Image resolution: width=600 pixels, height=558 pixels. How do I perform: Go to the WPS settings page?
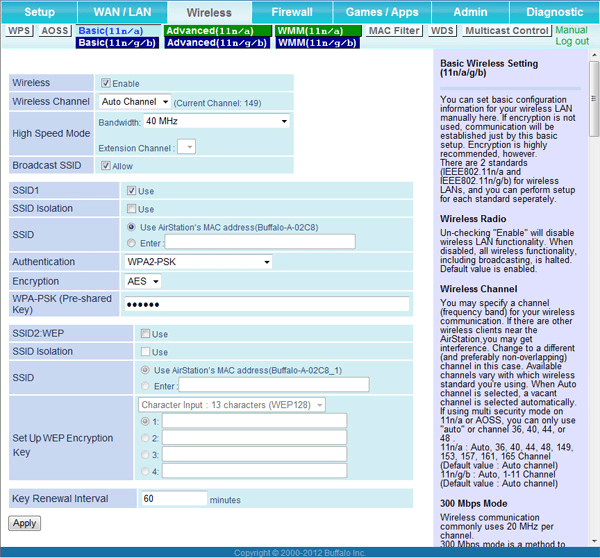19,31
